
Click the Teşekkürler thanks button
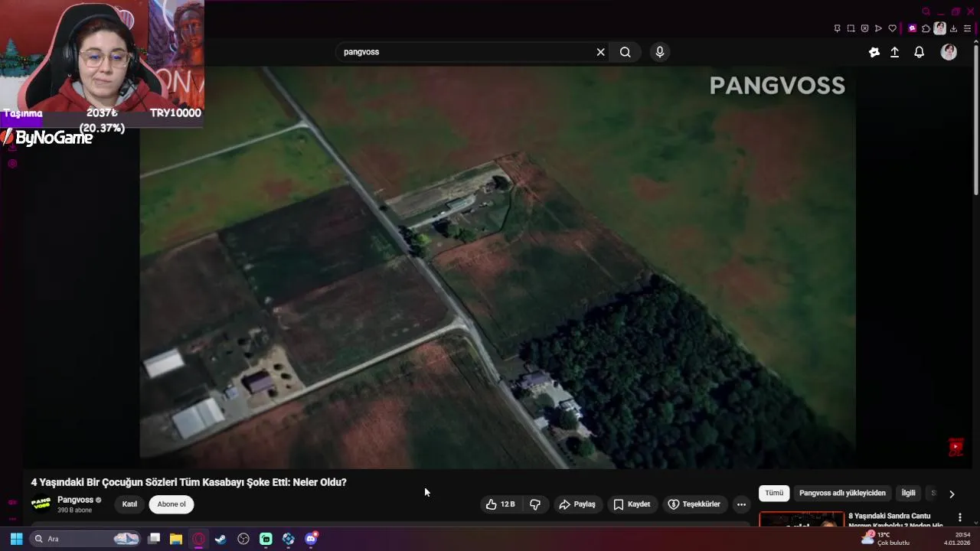tap(694, 504)
